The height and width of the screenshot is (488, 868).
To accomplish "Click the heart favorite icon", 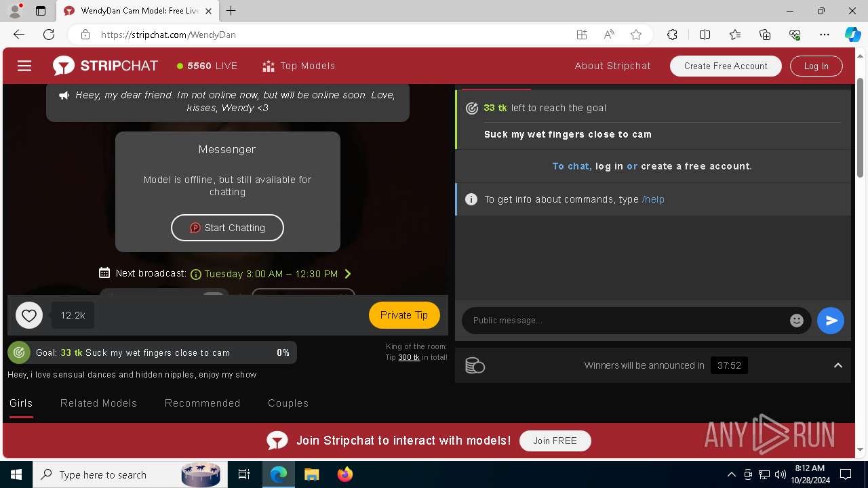I will click(x=29, y=315).
